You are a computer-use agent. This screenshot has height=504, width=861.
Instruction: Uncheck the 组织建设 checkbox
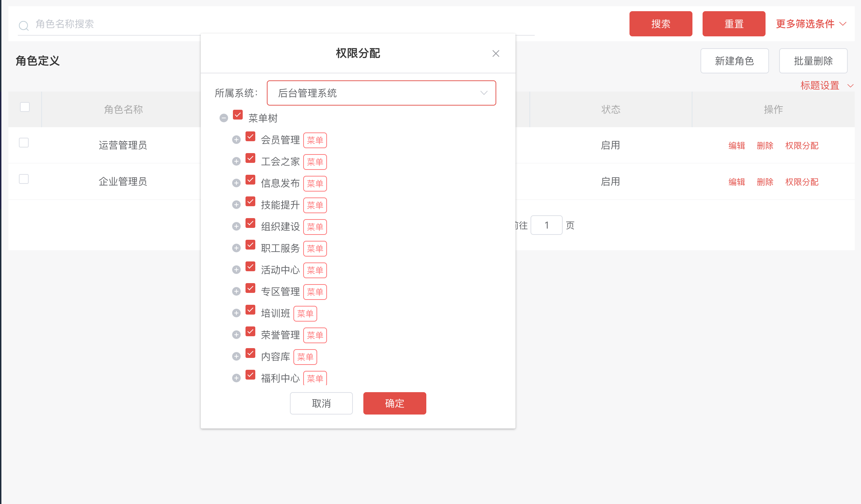(250, 223)
